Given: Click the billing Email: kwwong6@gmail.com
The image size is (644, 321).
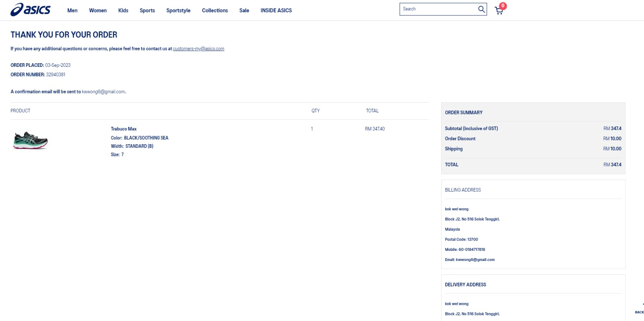Looking at the screenshot, I should click(470, 260).
